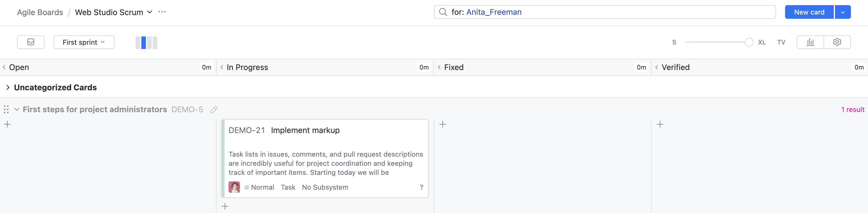Edit DEMO-5 swimlane with pencil icon
The image size is (868, 213).
[x=214, y=110]
